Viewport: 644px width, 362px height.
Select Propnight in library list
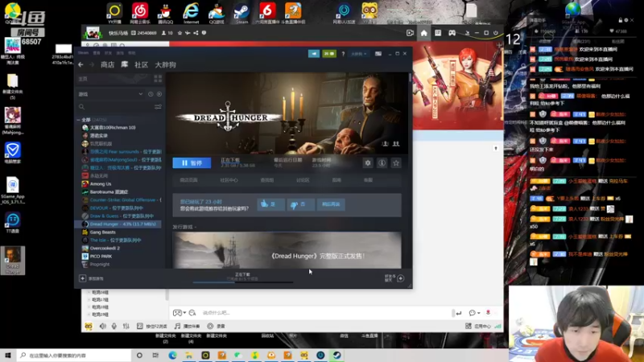coord(100,265)
